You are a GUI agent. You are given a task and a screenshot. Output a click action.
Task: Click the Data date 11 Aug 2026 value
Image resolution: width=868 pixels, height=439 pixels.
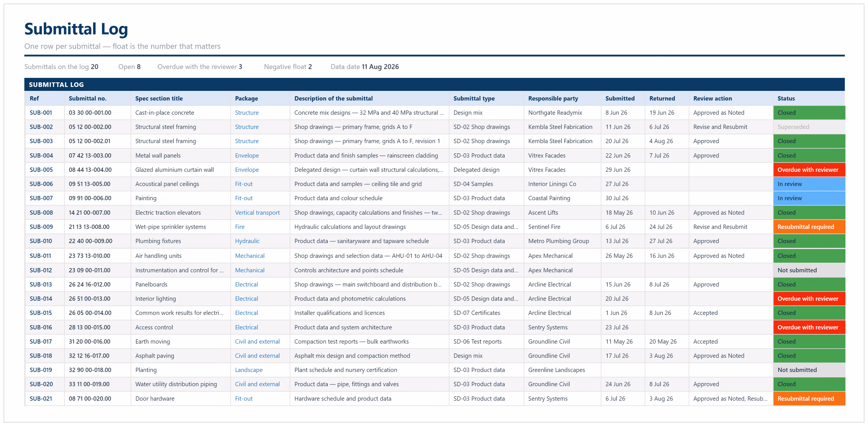click(x=380, y=67)
